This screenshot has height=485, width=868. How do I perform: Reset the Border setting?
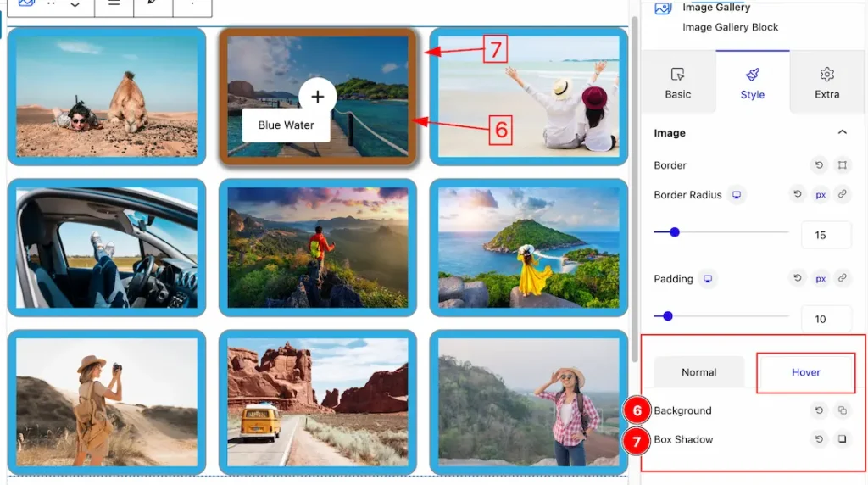pyautogui.click(x=819, y=165)
